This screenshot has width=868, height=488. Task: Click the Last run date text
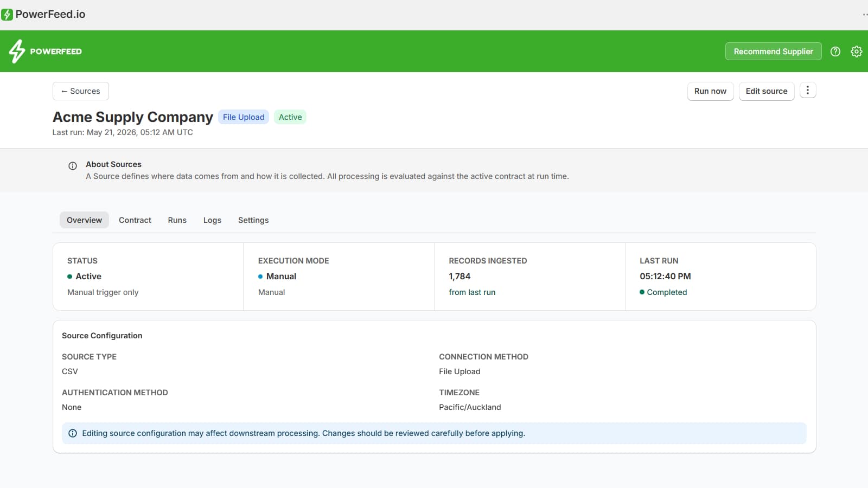click(x=123, y=132)
